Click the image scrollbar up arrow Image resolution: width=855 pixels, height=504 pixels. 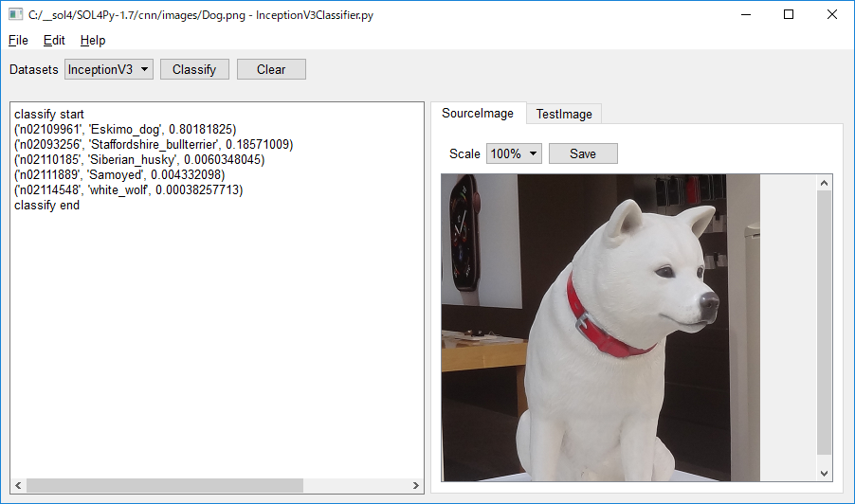tap(824, 183)
